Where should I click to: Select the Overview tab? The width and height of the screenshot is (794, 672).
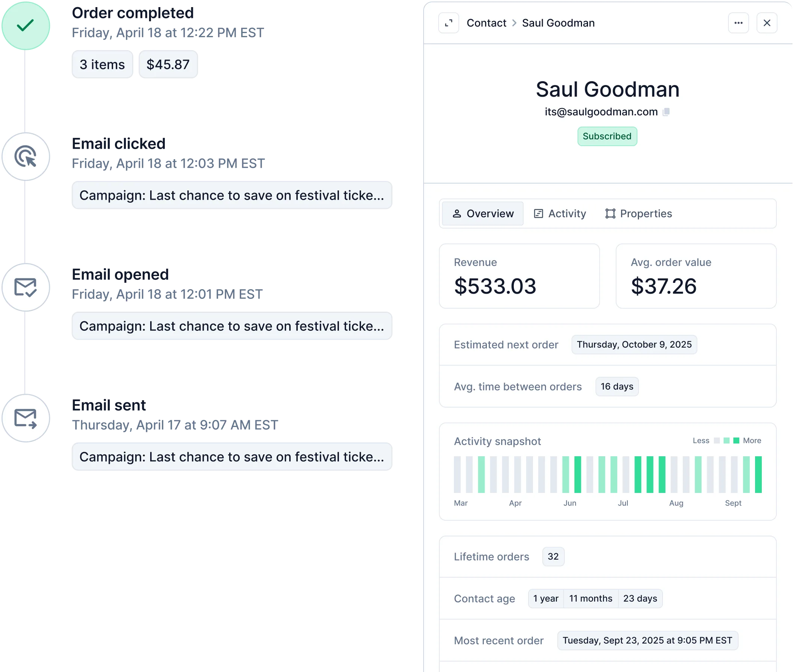[483, 214]
